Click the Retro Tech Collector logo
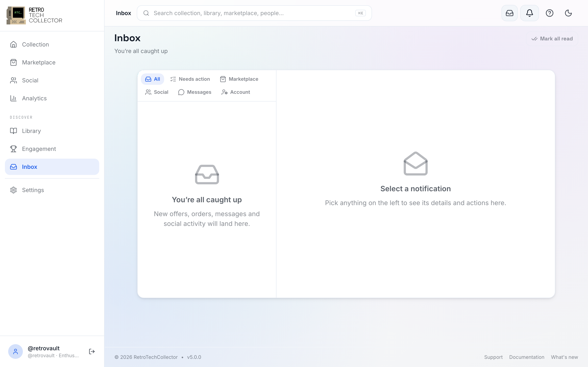 34,15
